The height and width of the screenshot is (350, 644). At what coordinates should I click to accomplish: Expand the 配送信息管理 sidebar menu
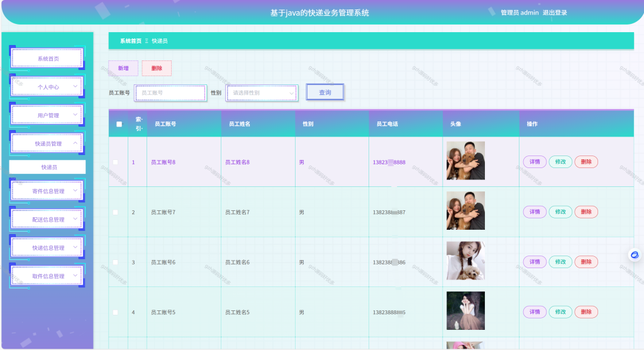click(x=47, y=219)
